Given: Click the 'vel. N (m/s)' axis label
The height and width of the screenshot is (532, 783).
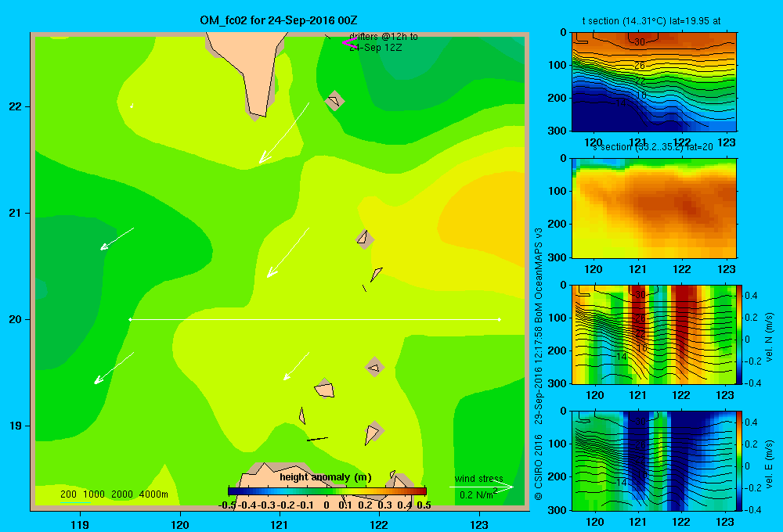Looking at the screenshot, I should [x=769, y=337].
